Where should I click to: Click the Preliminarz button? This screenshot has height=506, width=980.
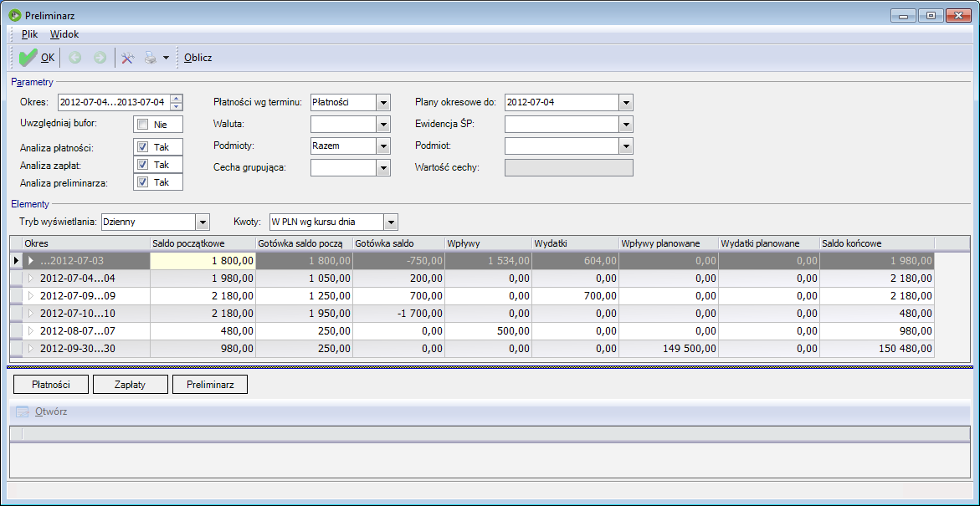210,385
